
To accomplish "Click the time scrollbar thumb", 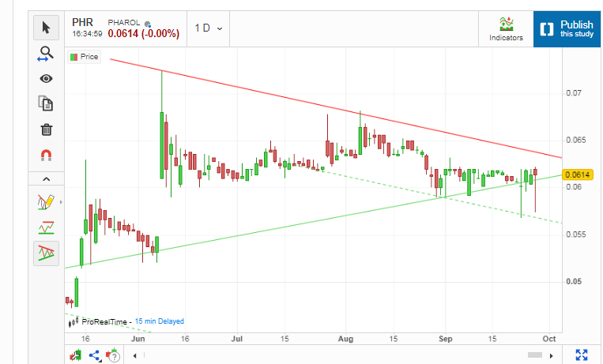I will (535, 355).
